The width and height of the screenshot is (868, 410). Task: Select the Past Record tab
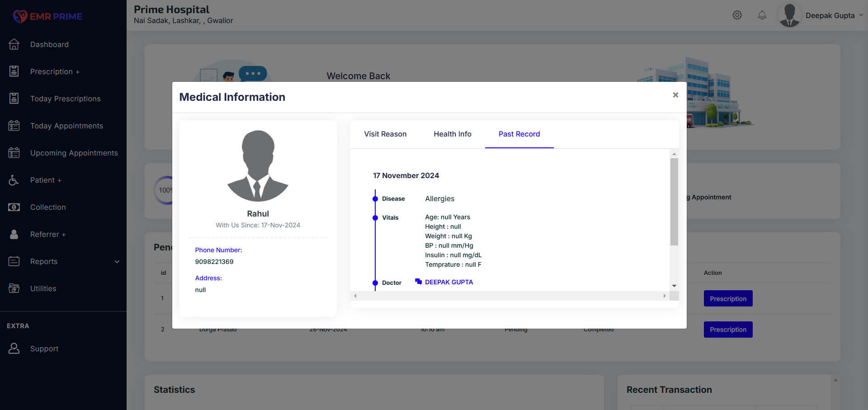pos(519,134)
